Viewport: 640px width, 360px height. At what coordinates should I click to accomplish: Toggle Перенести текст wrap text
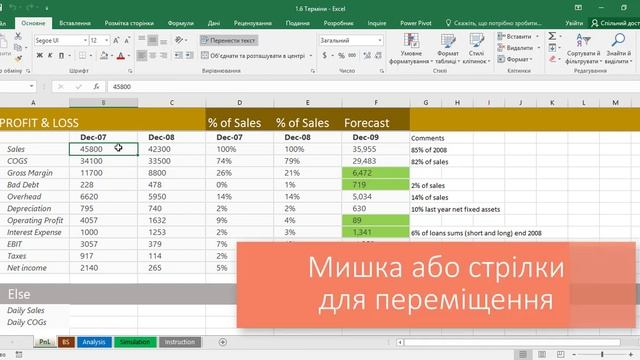[x=229, y=40]
